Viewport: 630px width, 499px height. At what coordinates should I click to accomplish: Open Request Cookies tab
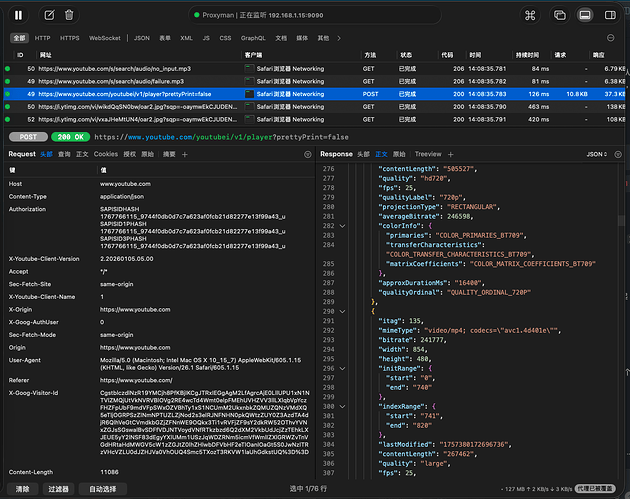[106, 154]
